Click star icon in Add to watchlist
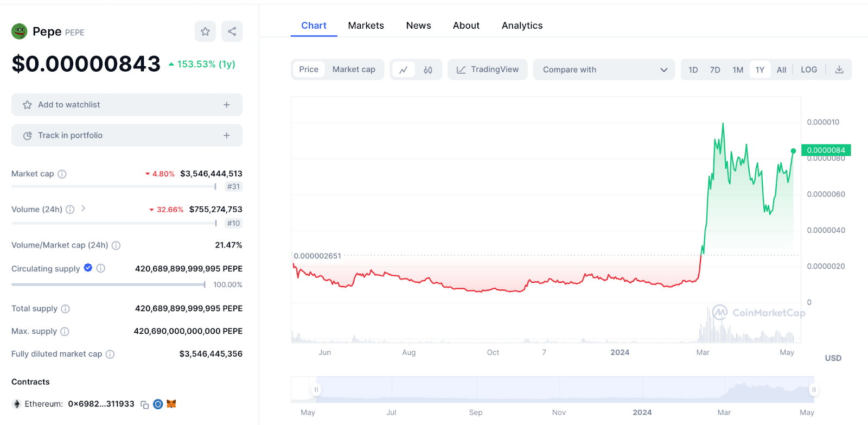 [27, 105]
